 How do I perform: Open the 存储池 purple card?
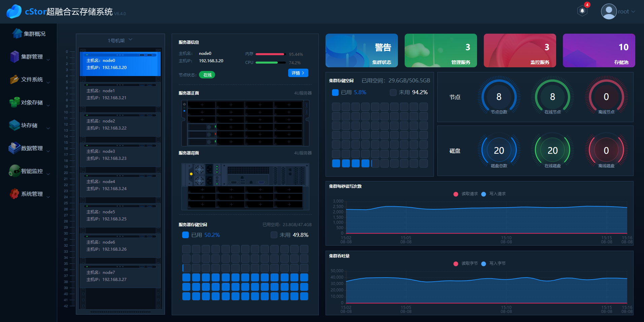tap(599, 50)
